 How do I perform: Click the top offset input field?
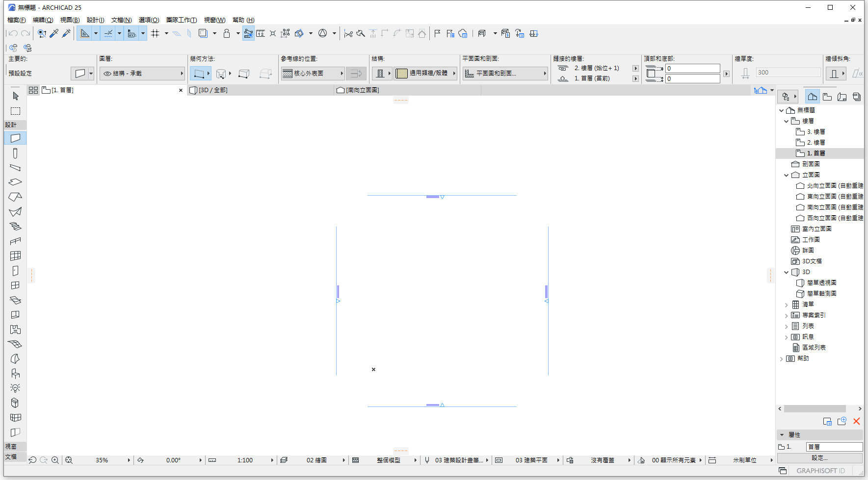(693, 69)
